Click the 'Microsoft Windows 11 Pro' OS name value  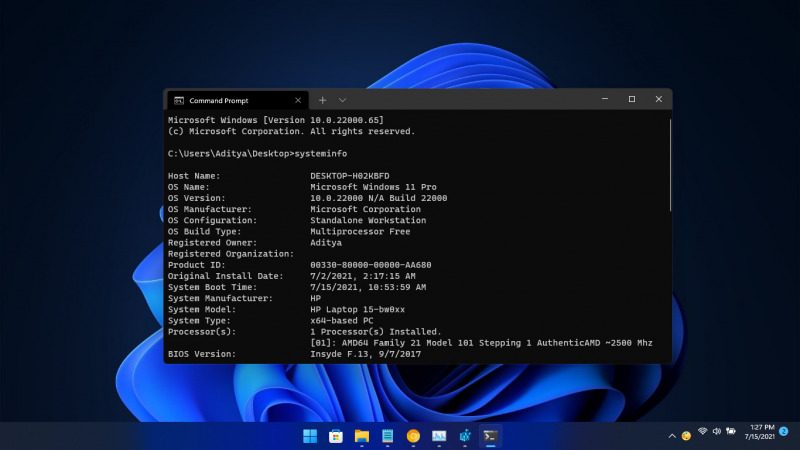click(x=373, y=187)
